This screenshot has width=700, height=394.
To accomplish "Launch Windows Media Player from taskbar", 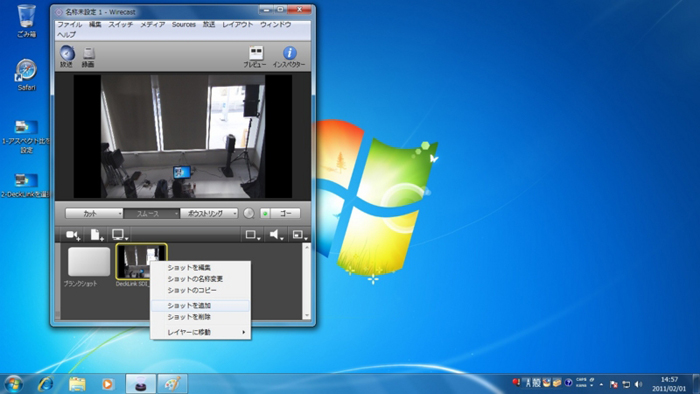I will click(107, 384).
